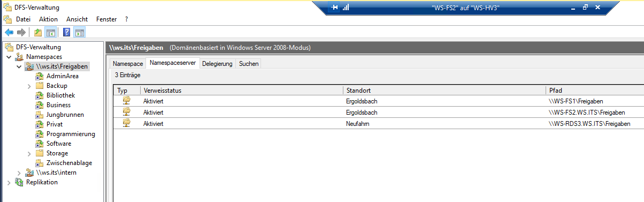Go forward with the gray right arrow
This screenshot has height=202, width=644.
[x=21, y=32]
